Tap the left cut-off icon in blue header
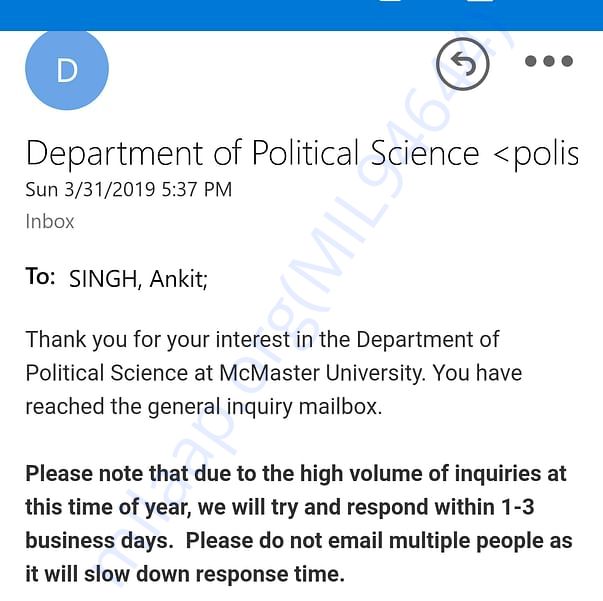The height and width of the screenshot is (601, 603). click(390, 1)
